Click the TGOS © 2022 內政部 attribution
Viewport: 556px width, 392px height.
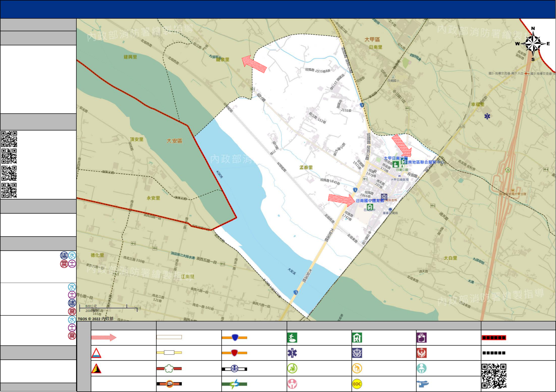click(x=95, y=319)
